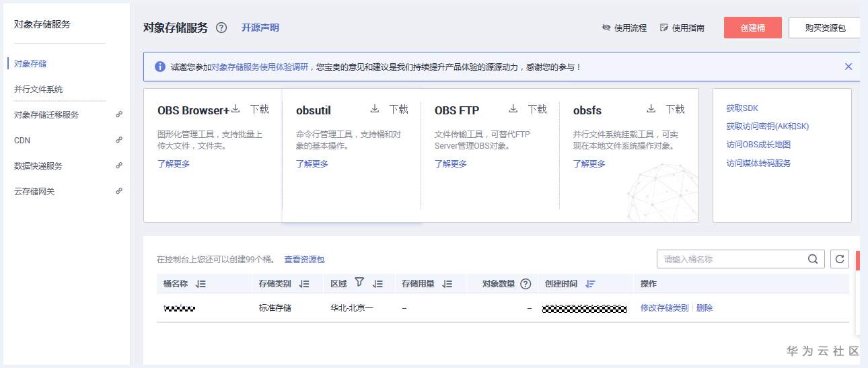This screenshot has height=368, width=868.
Task: Sort by 桶名称 column icon
Action: [201, 284]
